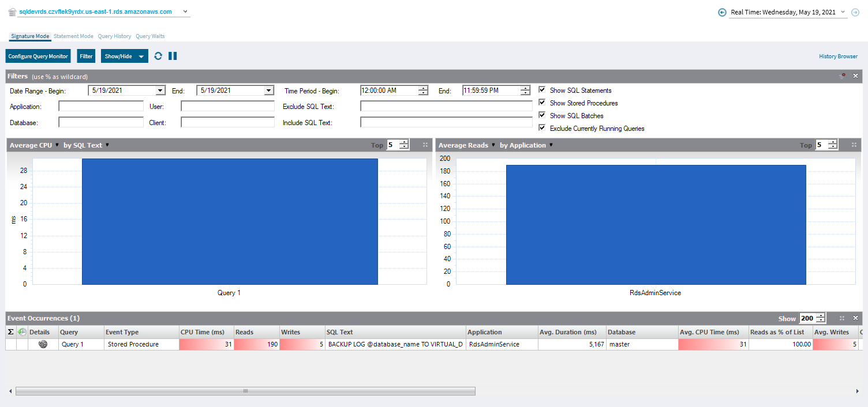Click the Filter button

[86, 56]
